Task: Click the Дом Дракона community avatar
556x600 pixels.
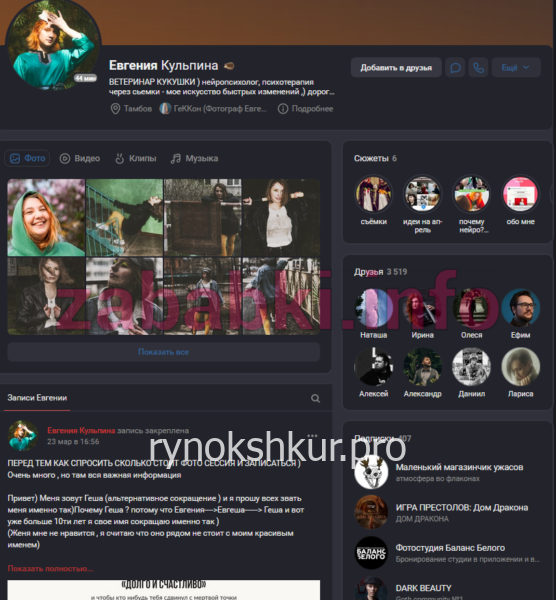Action: point(371,512)
